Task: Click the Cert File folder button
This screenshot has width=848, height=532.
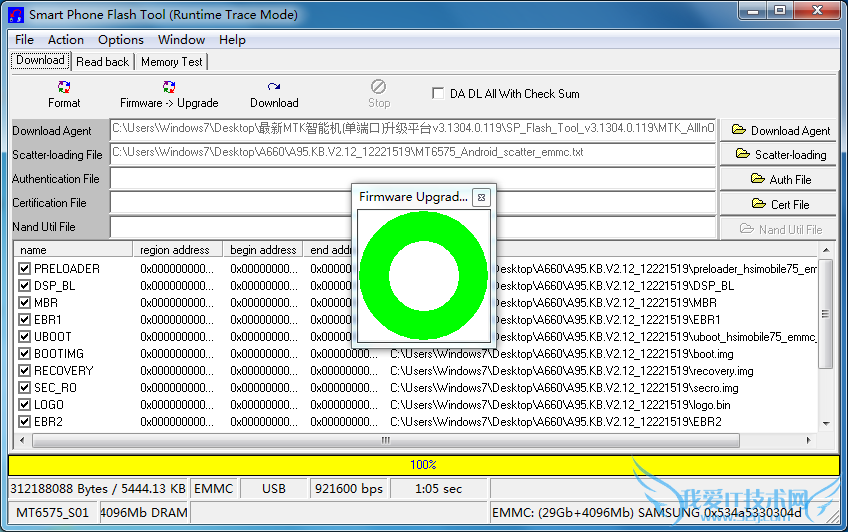Action: (780, 204)
